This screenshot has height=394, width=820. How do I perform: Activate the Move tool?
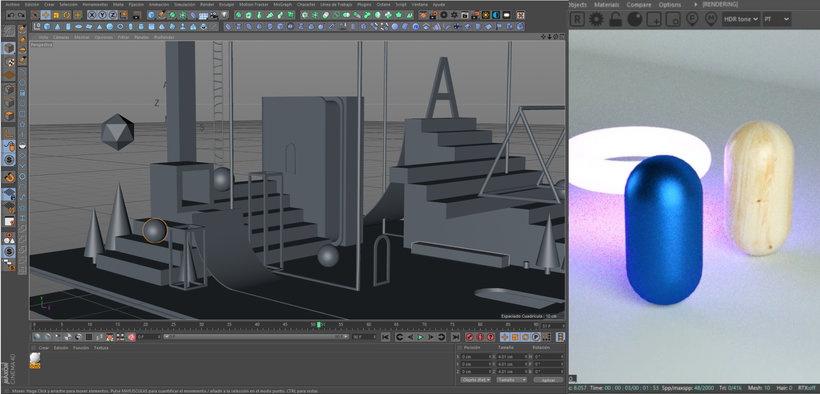coord(46,15)
